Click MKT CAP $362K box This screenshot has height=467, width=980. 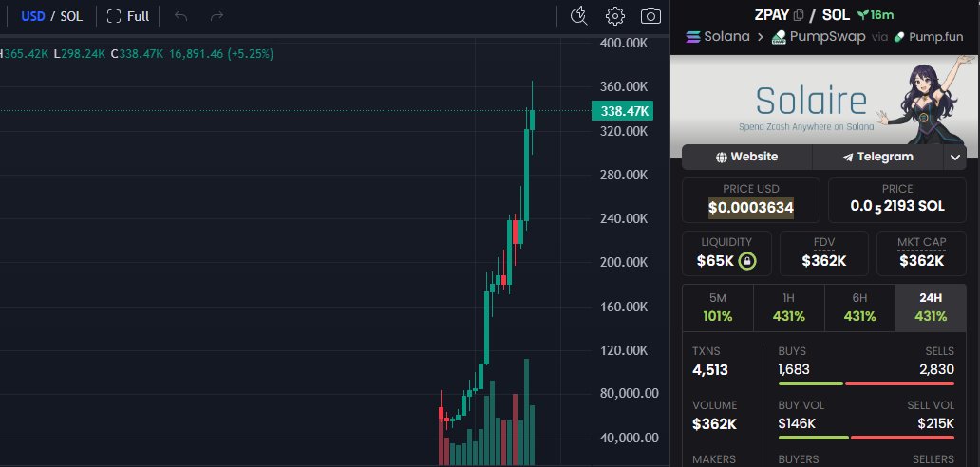[x=922, y=253]
